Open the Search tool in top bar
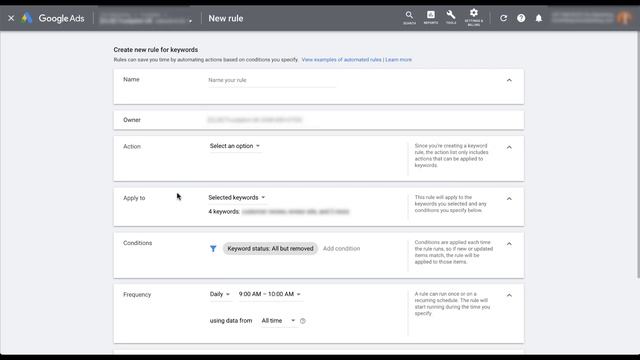 (x=409, y=18)
